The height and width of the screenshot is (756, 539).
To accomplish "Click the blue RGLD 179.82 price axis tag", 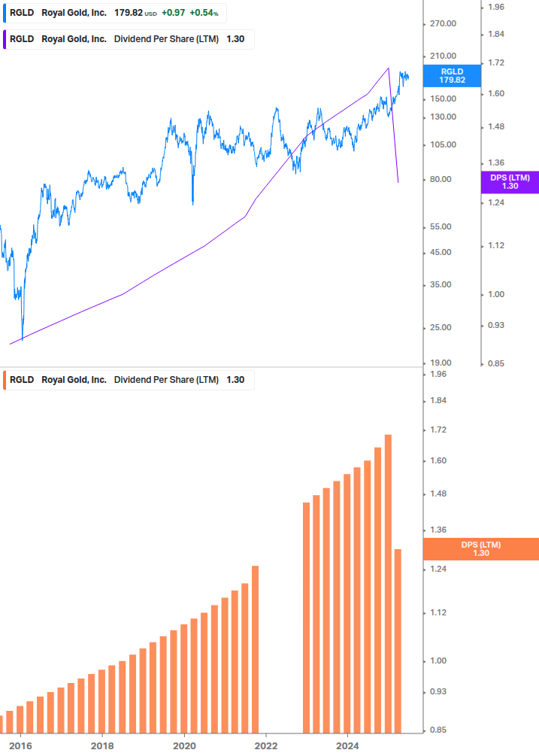I will pyautogui.click(x=452, y=76).
